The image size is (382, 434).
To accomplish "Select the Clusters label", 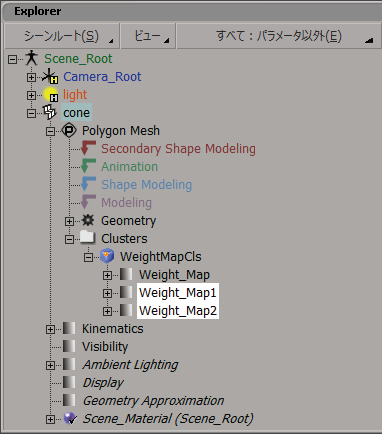I will 124,239.
